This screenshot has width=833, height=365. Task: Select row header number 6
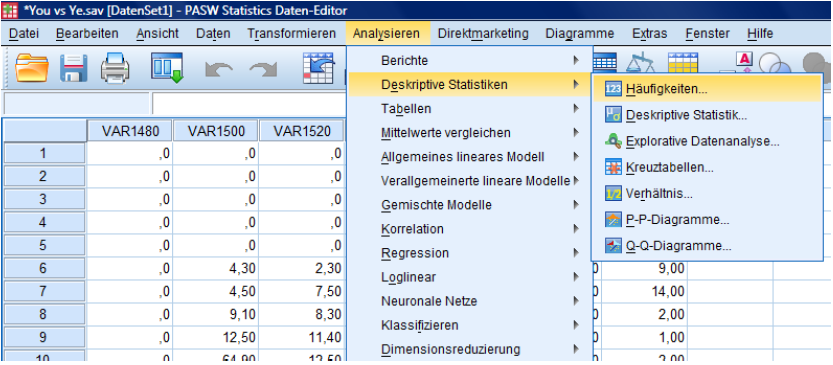click(x=43, y=268)
